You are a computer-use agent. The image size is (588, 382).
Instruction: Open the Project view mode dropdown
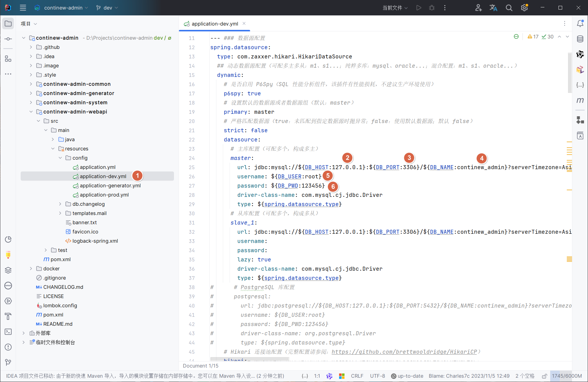pyautogui.click(x=29, y=24)
